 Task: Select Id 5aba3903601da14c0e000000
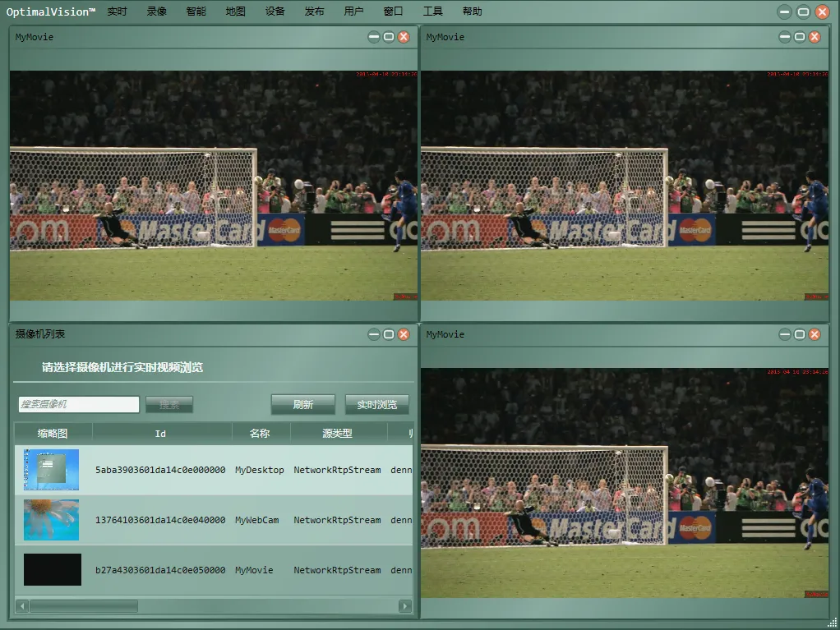point(160,470)
